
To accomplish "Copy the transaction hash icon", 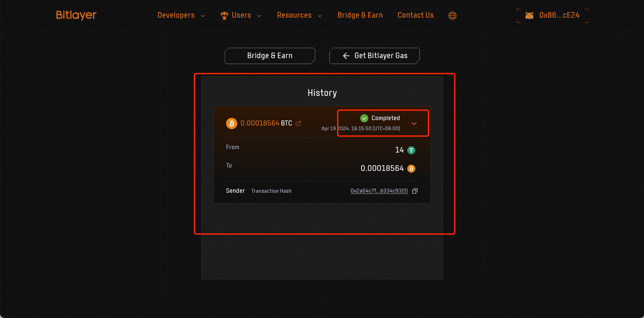I will (415, 191).
